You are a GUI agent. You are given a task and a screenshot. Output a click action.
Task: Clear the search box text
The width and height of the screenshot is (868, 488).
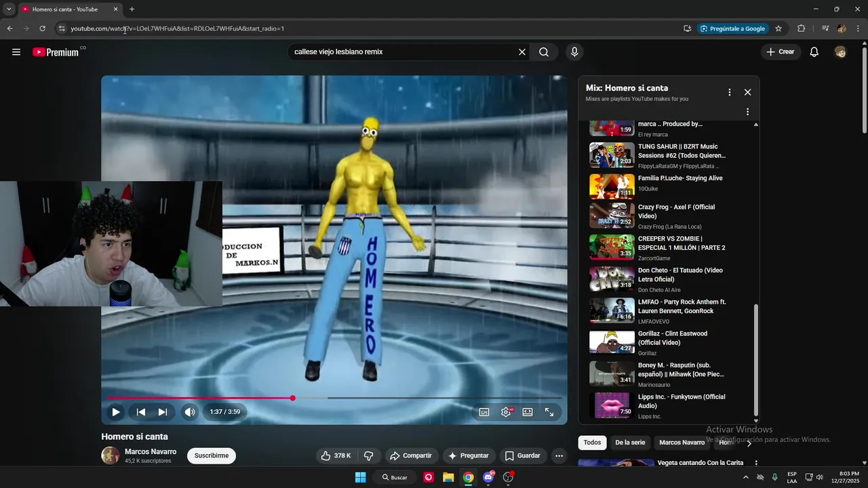click(x=522, y=52)
